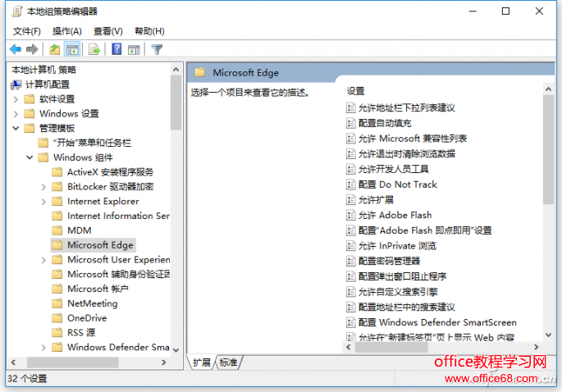Click the settings list scroll-left arrow
The image size is (562, 392).
[349, 347]
